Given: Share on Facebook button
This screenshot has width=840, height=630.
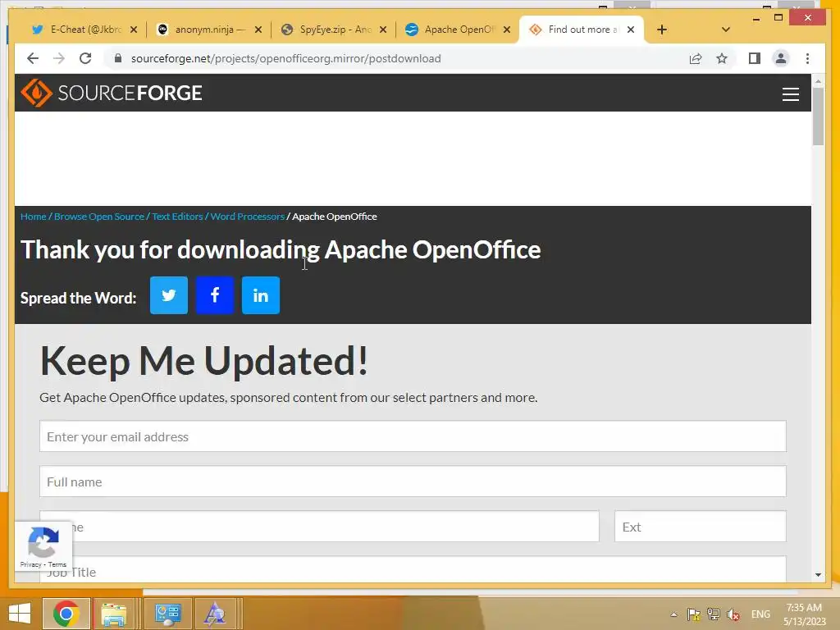Looking at the screenshot, I should [215, 295].
